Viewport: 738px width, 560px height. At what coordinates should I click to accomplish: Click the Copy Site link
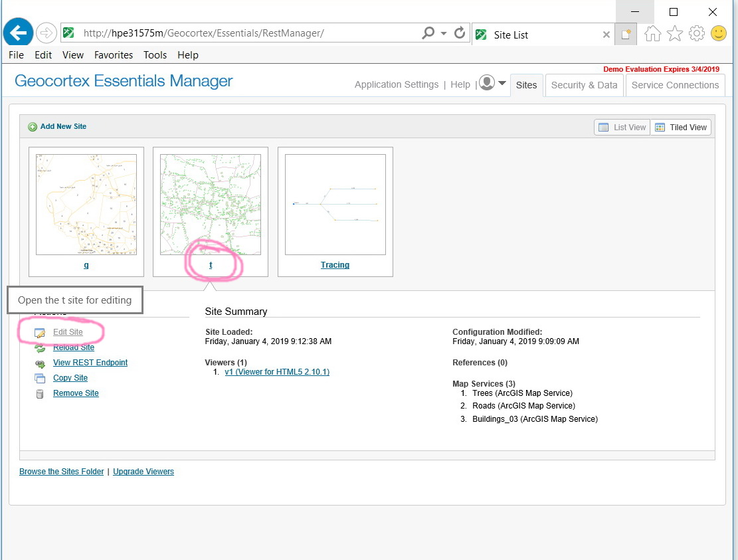(70, 378)
